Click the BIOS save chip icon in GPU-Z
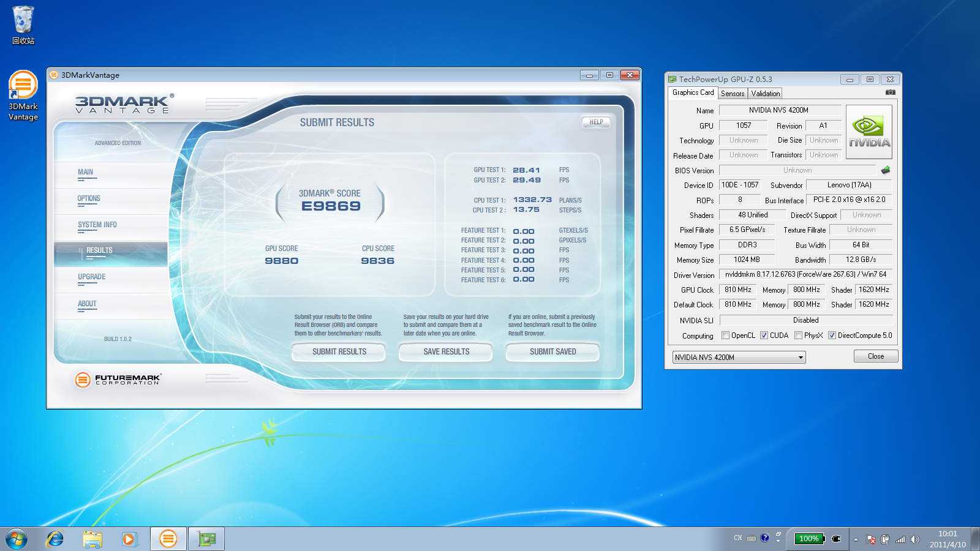Screen dimensions: 980x551 coord(886,170)
